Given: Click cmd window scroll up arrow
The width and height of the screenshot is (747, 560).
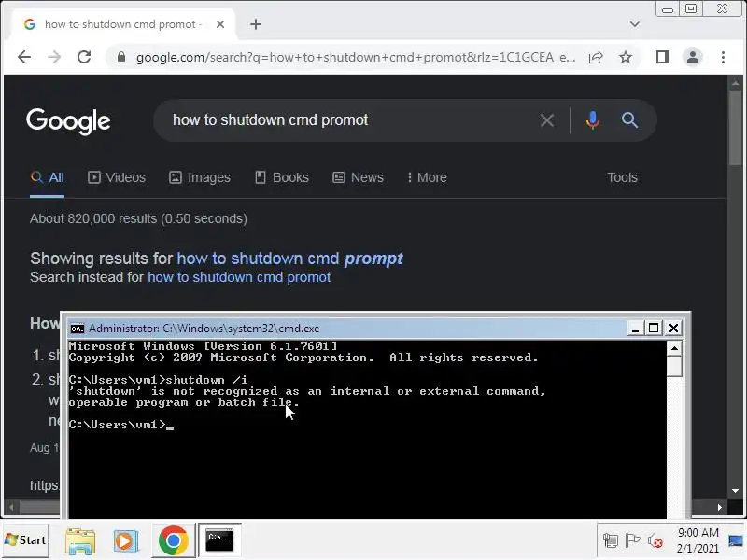Looking at the screenshot, I should pyautogui.click(x=674, y=348).
